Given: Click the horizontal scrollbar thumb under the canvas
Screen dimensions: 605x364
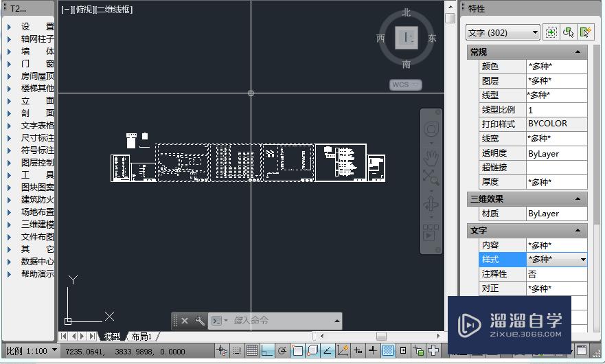Looking at the screenshot, I should [381, 337].
